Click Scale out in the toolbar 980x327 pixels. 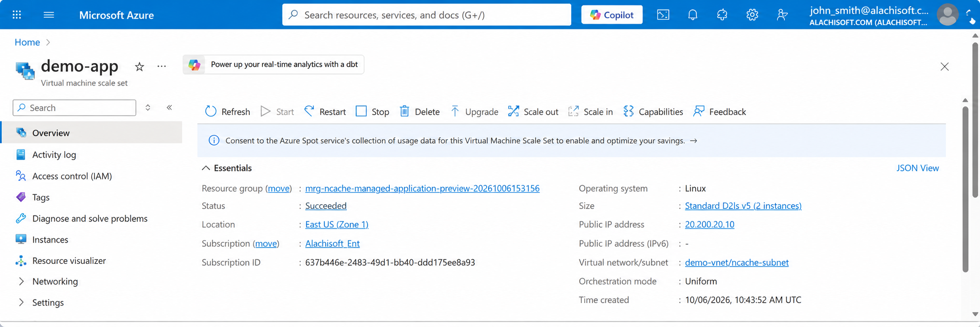(x=533, y=111)
